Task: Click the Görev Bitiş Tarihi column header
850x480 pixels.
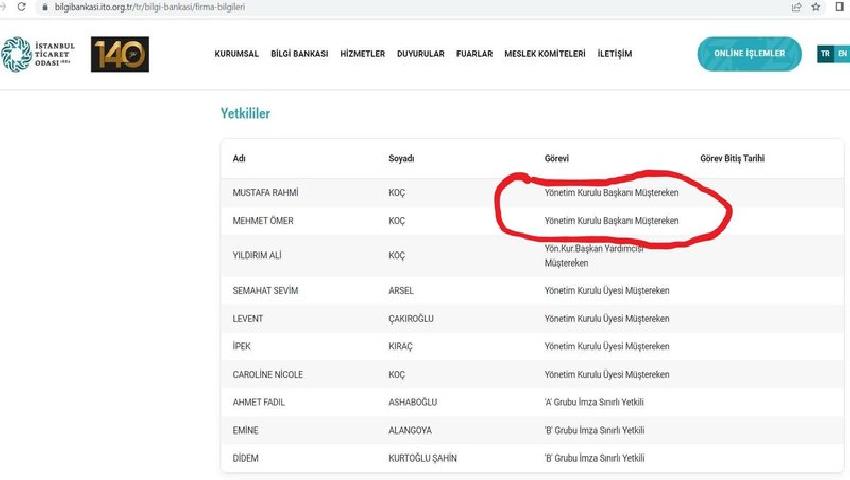Action: (732, 158)
